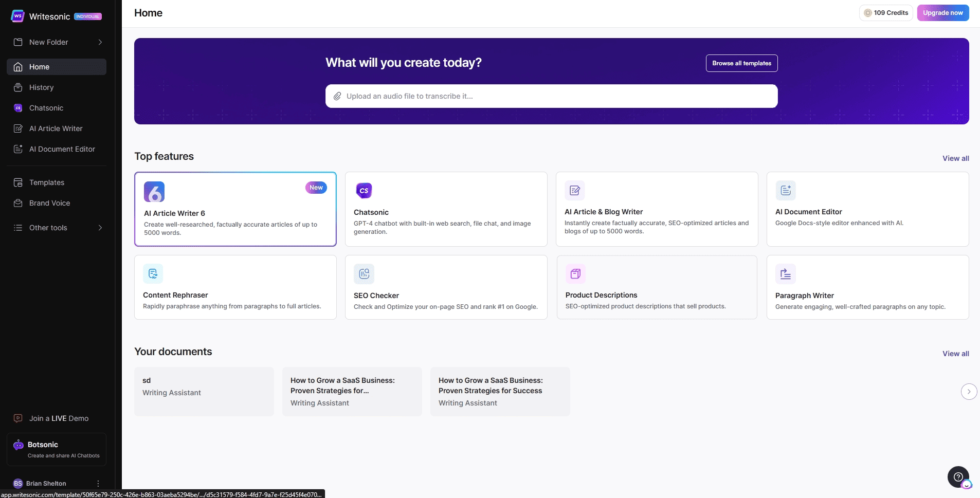This screenshot has width=980, height=498.
Task: Click the 'Paragraph Writer' card title
Action: coord(805,296)
